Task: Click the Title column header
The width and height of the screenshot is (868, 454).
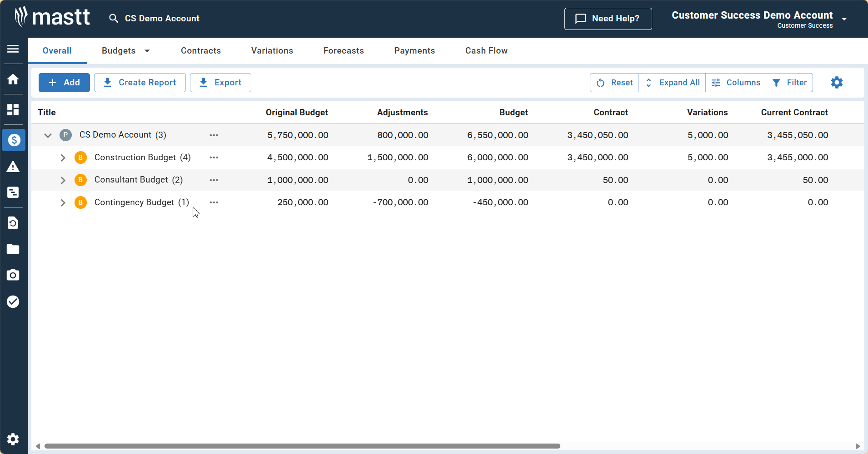Action: [x=47, y=113]
